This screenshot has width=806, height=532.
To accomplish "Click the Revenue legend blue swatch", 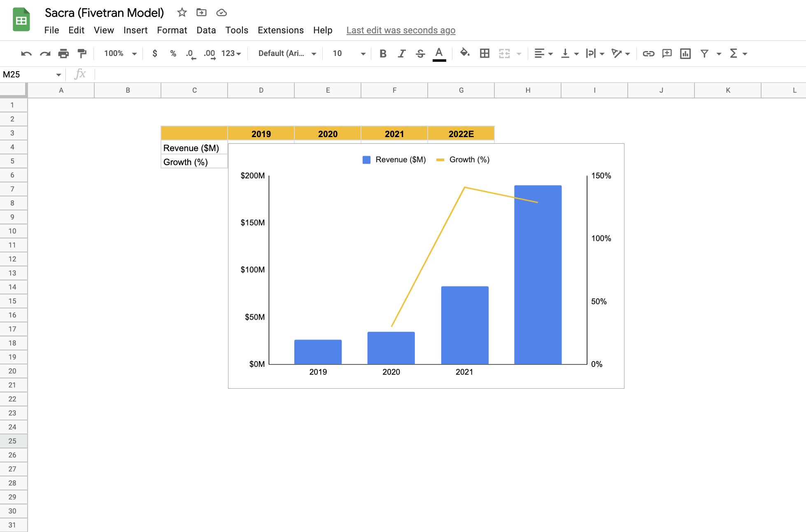I will click(366, 160).
